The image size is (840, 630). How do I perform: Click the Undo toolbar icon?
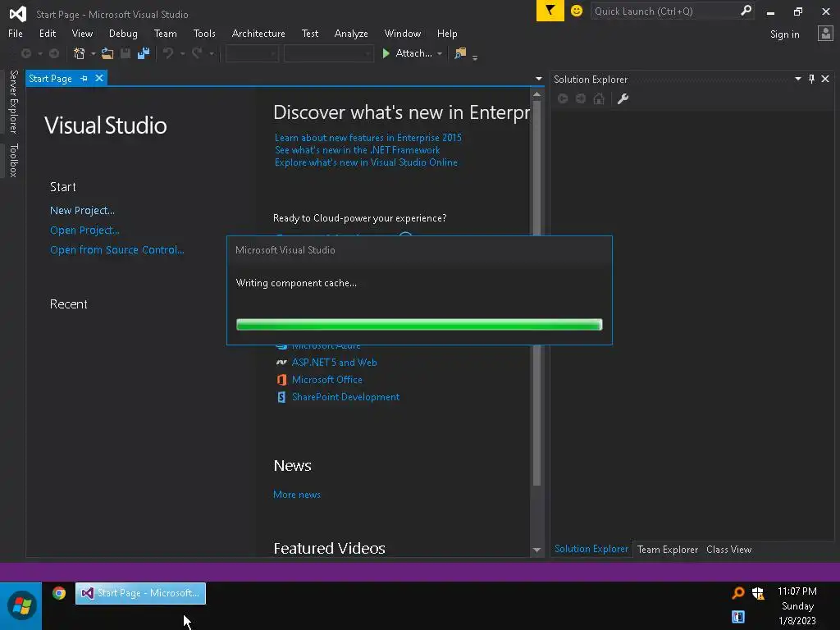168,53
